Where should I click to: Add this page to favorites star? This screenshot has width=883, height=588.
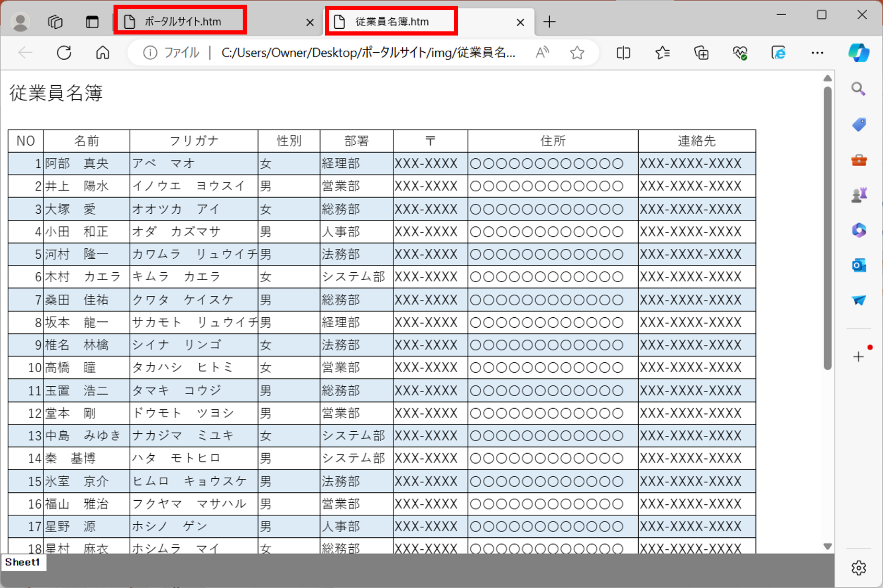click(577, 53)
